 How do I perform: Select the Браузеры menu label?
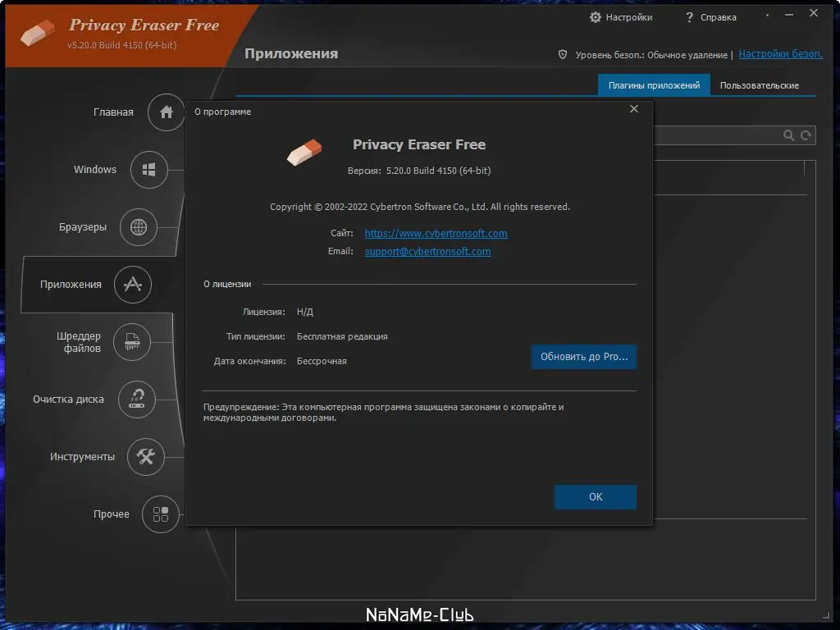[x=83, y=227]
